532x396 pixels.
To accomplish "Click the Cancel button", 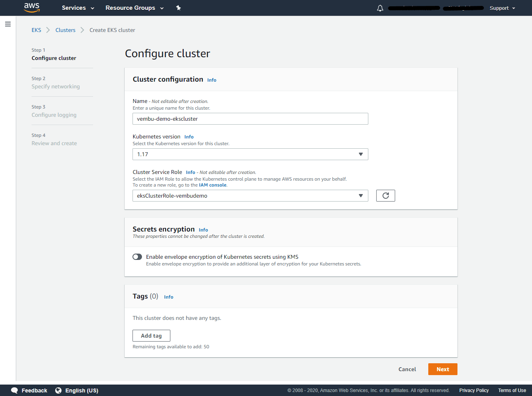I will point(407,369).
